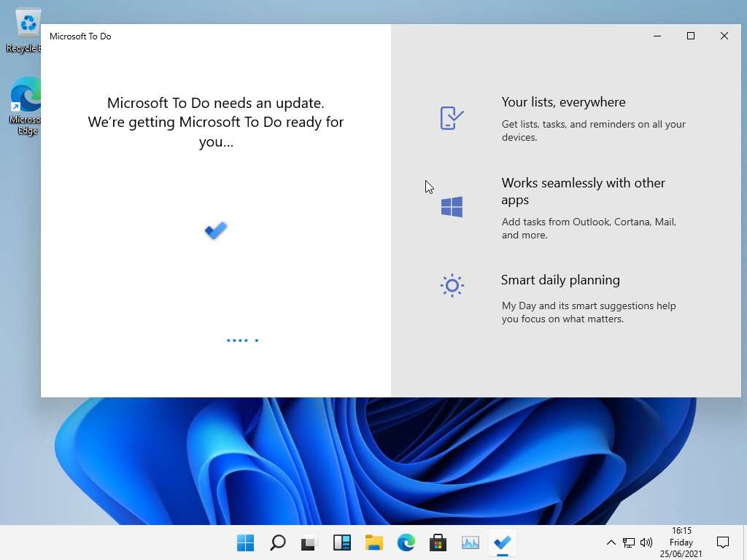Screen dimensions: 747x560
Task: Click the sun icon for Smart daily planning
Action: coord(452,285)
